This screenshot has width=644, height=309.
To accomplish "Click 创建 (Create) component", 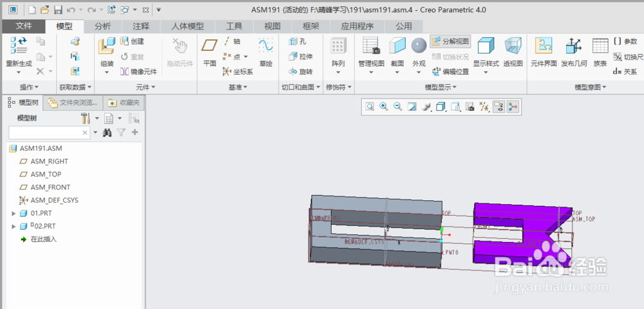I will tap(132, 41).
